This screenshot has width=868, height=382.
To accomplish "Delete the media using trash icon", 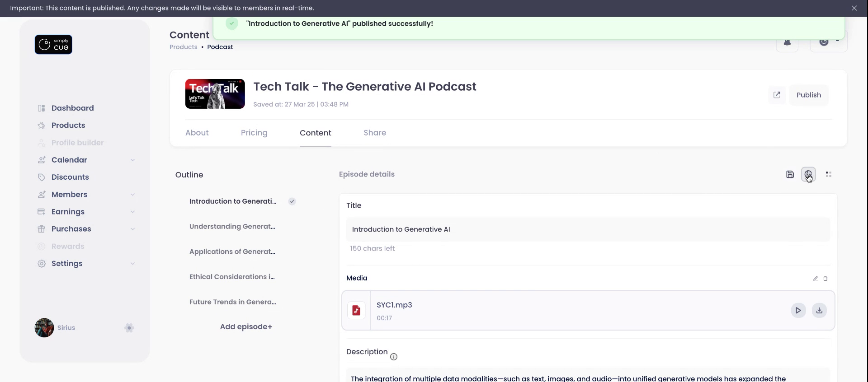I will pyautogui.click(x=826, y=279).
